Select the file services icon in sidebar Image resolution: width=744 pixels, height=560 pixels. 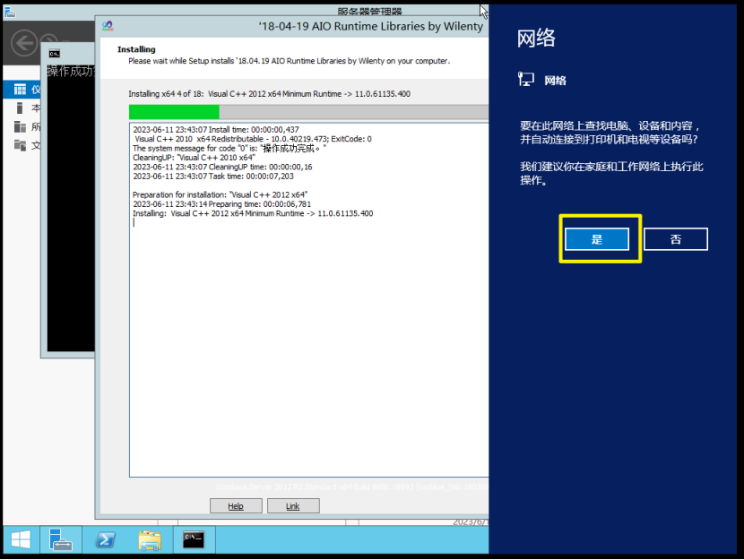click(x=20, y=145)
